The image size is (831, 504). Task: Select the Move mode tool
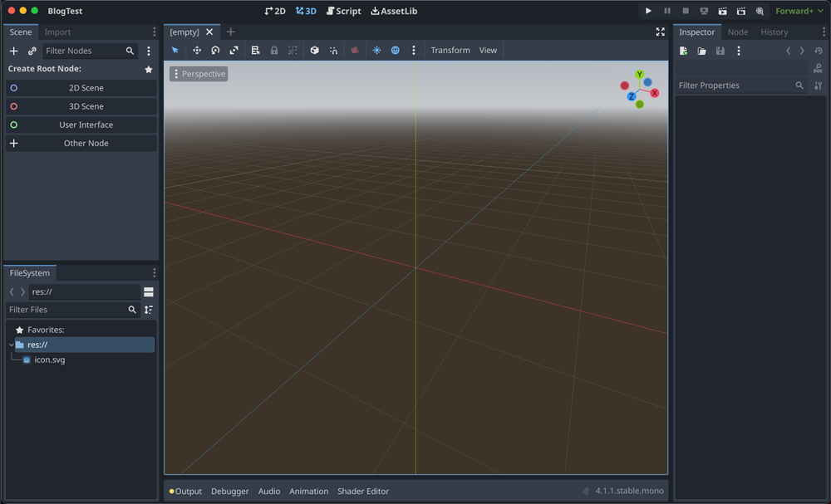197,51
